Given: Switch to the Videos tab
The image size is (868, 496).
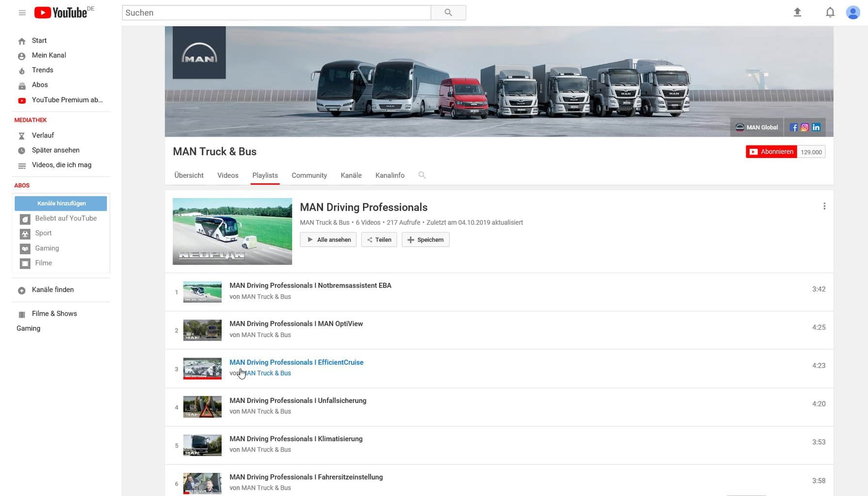Looking at the screenshot, I should point(228,175).
